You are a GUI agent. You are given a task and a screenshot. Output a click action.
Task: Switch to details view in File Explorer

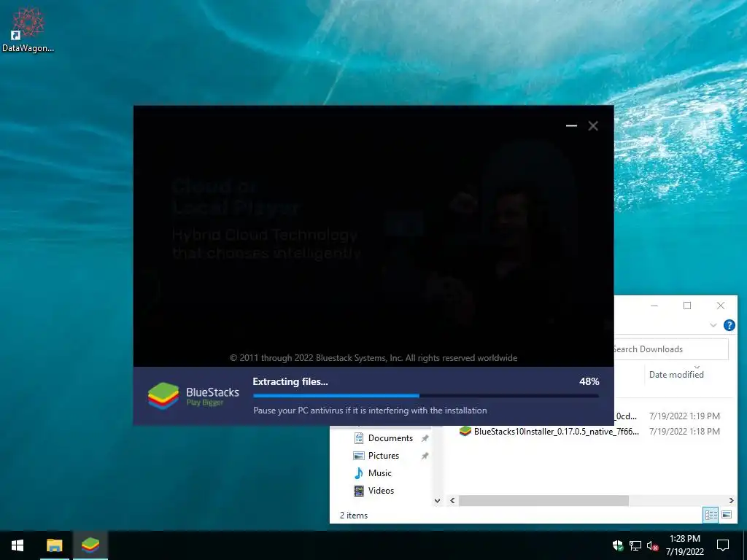pyautogui.click(x=711, y=515)
